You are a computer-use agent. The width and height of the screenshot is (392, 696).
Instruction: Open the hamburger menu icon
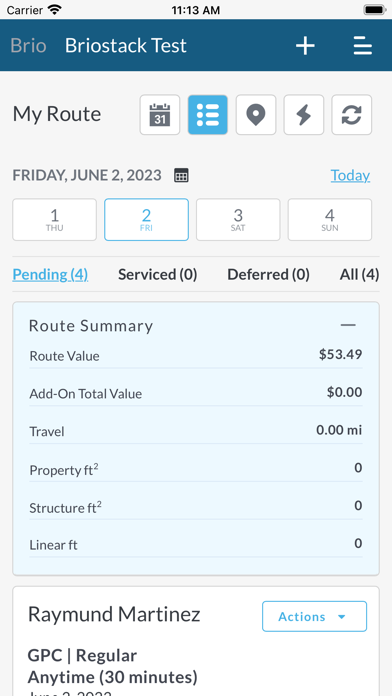363,46
